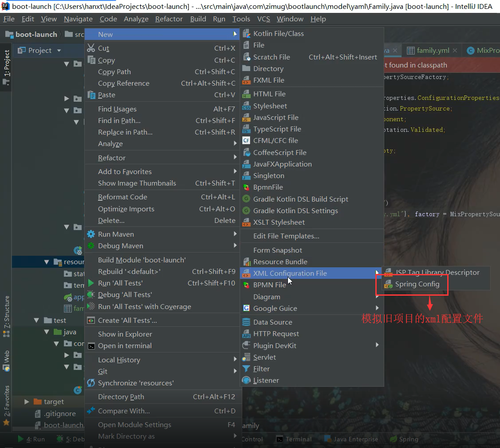Collapse the test folder tree arrow
This screenshot has width=500, height=448.
[36, 320]
